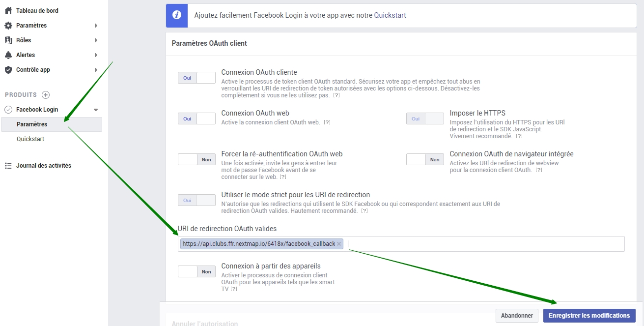Click the plus icon next to PRODUITS
The height and width of the screenshot is (326, 644).
point(45,94)
